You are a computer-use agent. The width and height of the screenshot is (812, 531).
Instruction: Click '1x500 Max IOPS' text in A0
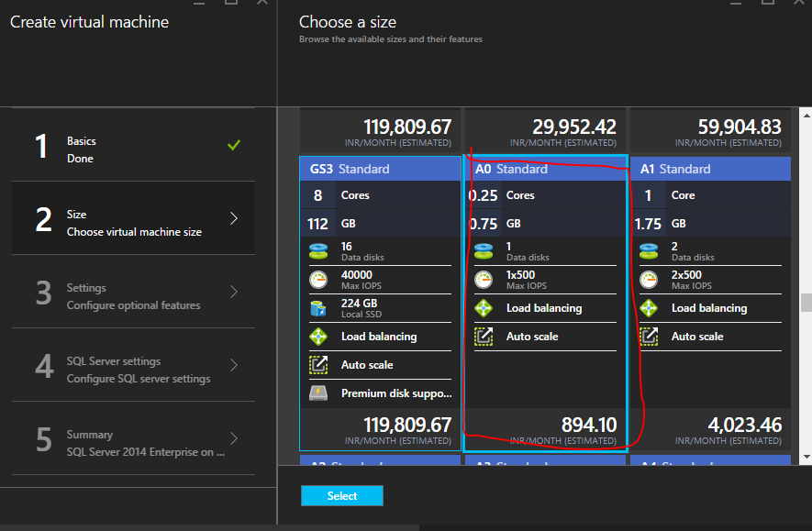pos(526,280)
